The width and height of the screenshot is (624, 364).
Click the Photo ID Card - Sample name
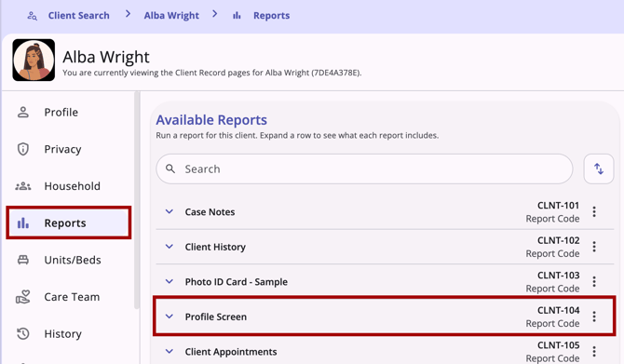pyautogui.click(x=236, y=282)
